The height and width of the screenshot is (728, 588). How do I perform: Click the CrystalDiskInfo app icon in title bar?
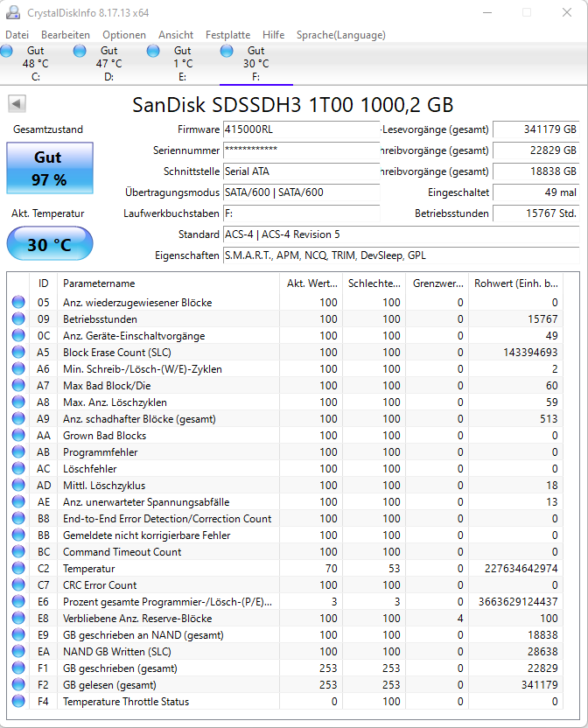[13, 12]
